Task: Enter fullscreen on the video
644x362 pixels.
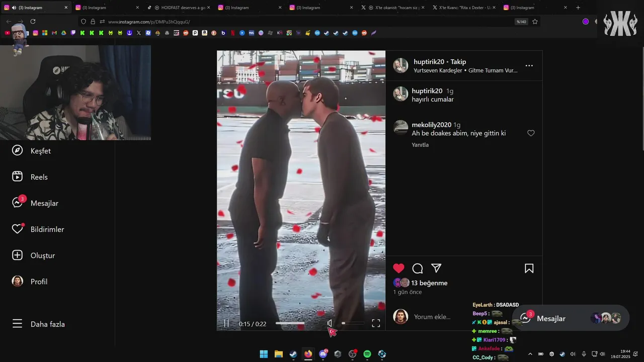Action: [376, 323]
